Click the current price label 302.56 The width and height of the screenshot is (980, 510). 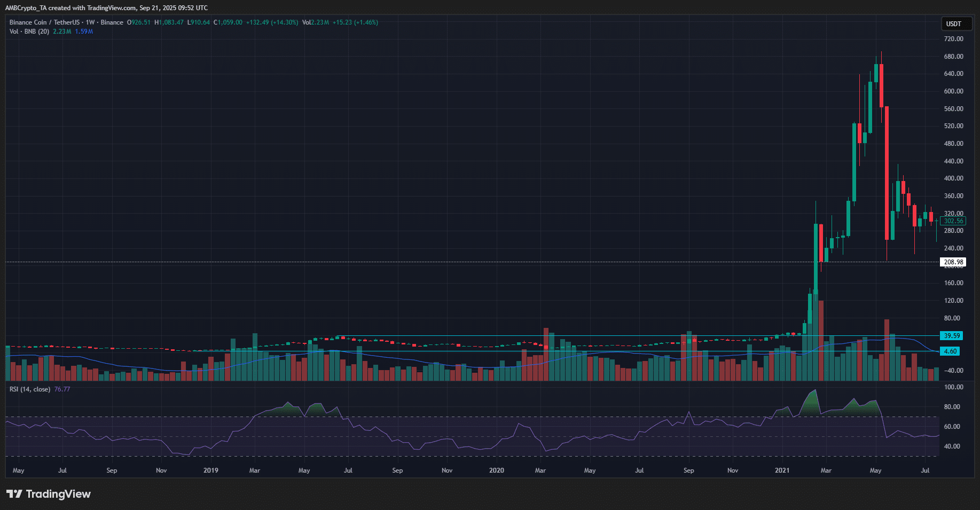[953, 221]
